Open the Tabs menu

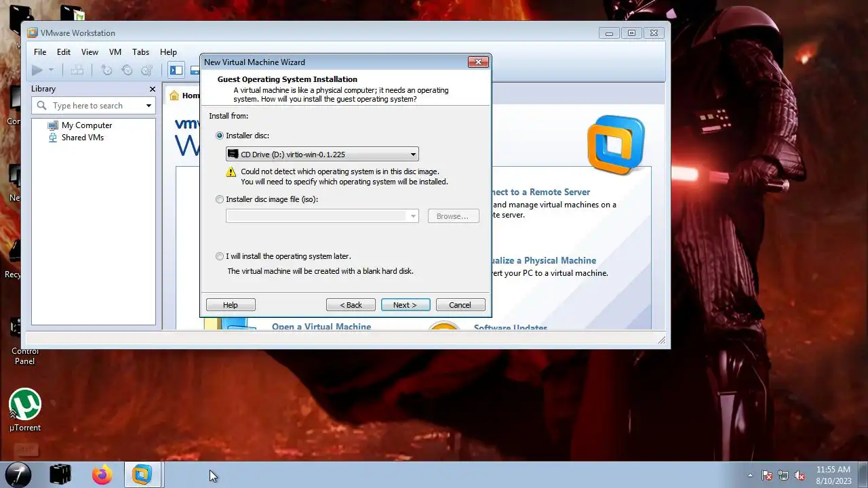pos(140,52)
